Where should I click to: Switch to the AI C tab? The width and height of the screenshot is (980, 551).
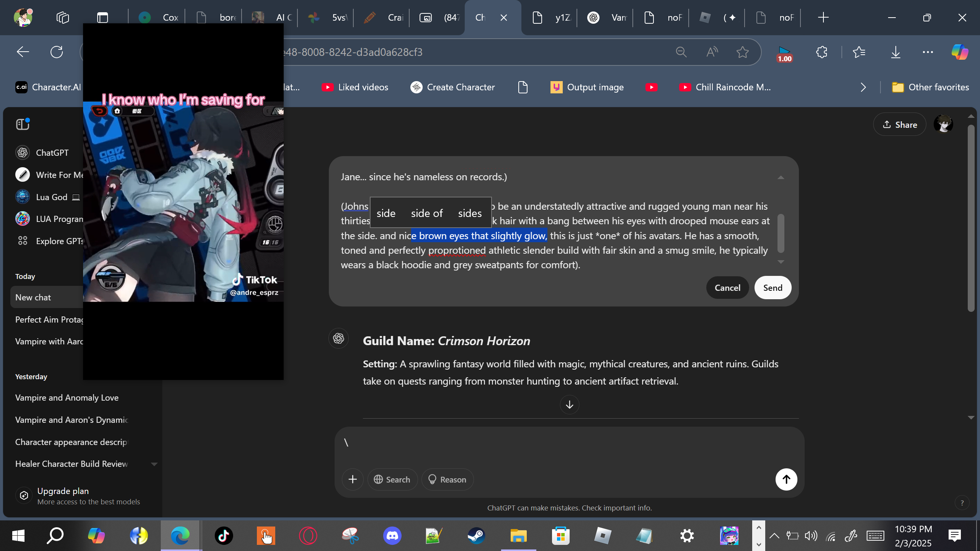point(271,18)
